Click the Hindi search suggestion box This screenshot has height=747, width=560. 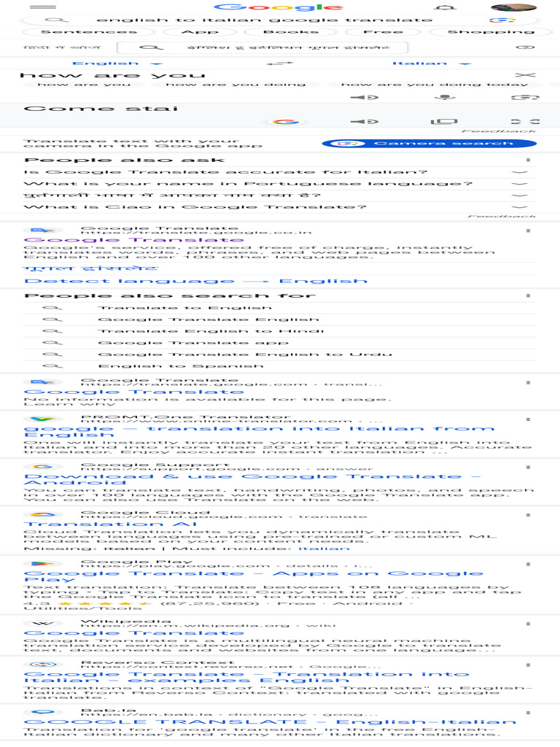coord(262,47)
